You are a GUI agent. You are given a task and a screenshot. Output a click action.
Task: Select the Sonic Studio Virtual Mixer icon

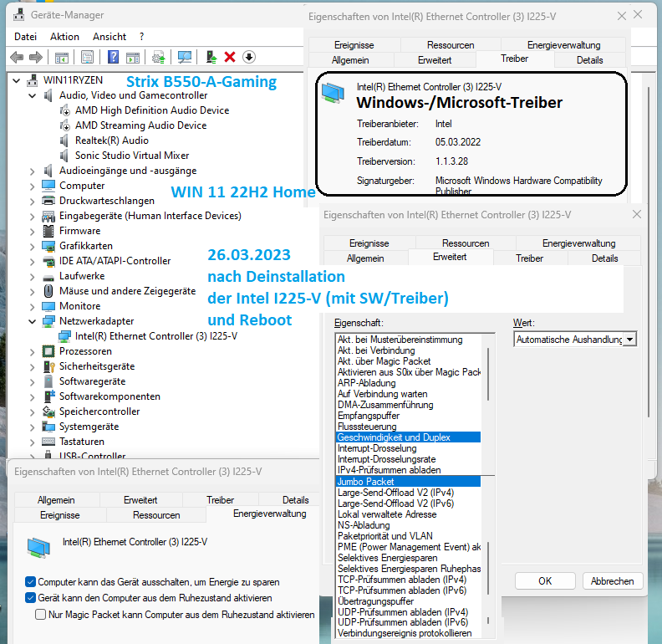pyautogui.click(x=64, y=156)
